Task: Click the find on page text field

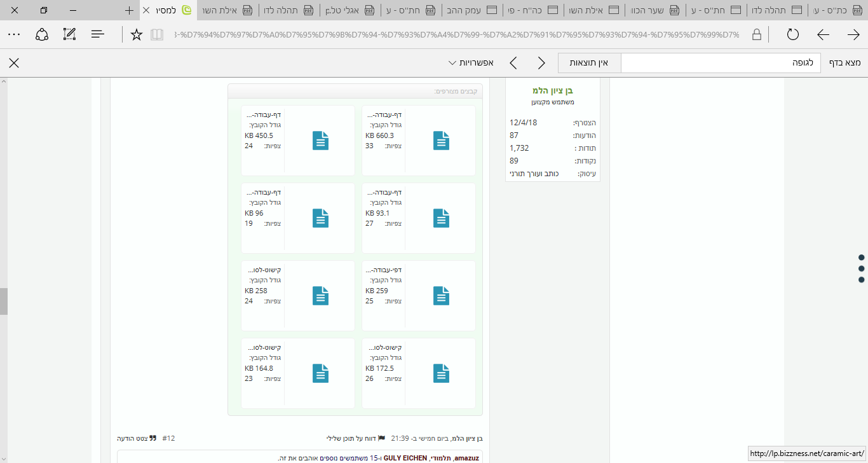Action: point(721,63)
